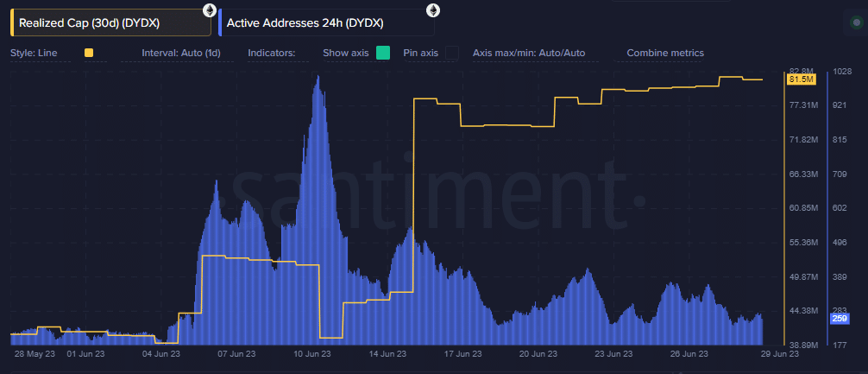Click the green status indicator at top right
868x374 pixels.
point(857,22)
